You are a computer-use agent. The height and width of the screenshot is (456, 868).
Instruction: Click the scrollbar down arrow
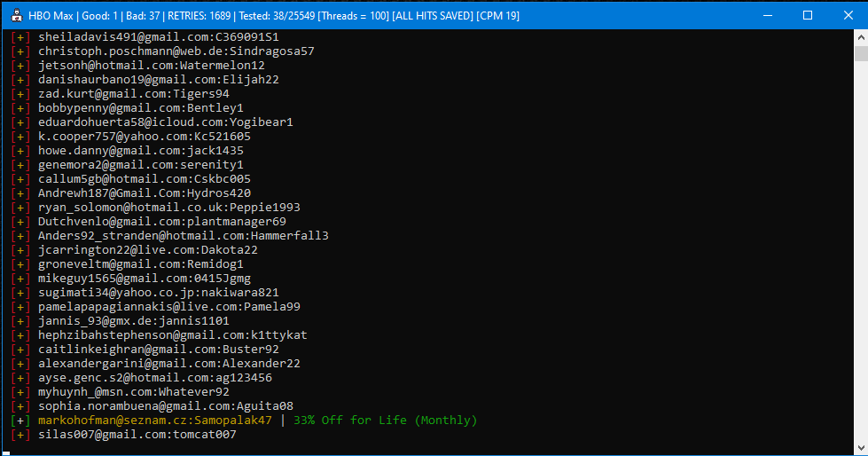pos(861,448)
